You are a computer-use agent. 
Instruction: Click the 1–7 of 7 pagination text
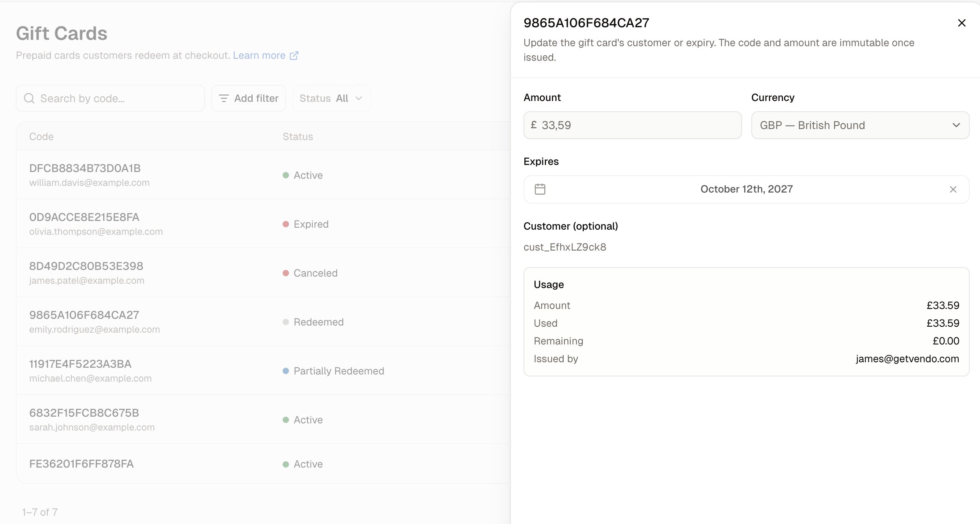[40, 512]
